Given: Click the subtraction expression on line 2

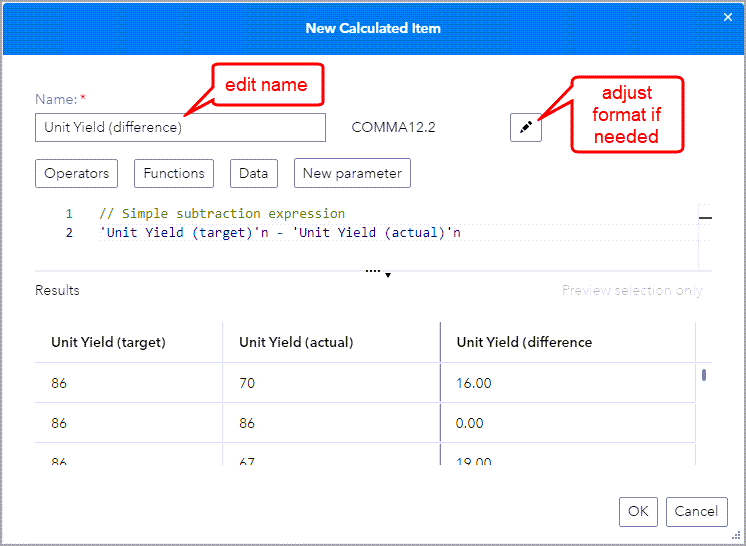Looking at the screenshot, I should click(280, 233).
